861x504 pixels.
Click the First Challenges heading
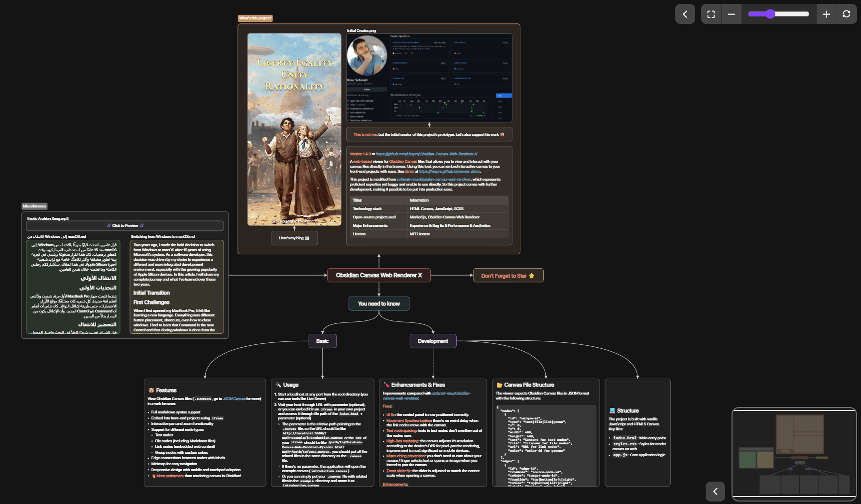pos(151,302)
